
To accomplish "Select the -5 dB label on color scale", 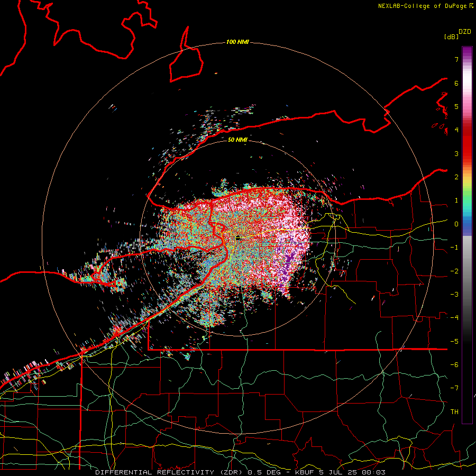I will pos(454,342).
